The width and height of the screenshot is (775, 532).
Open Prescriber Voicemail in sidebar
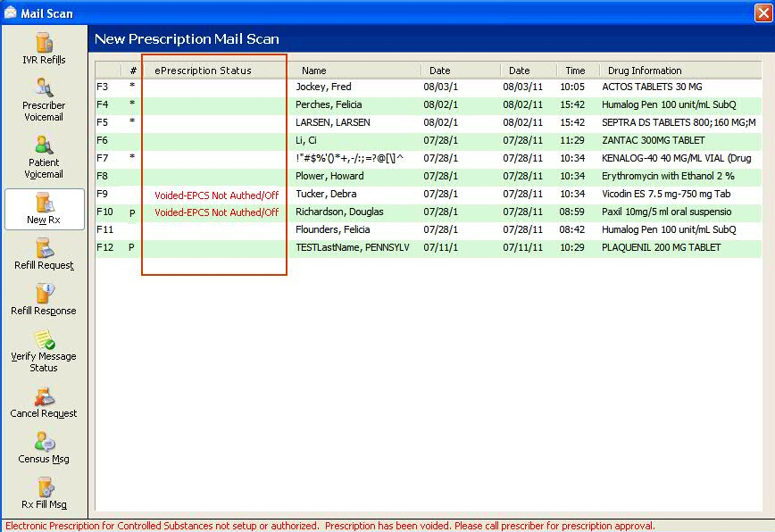[44, 88]
